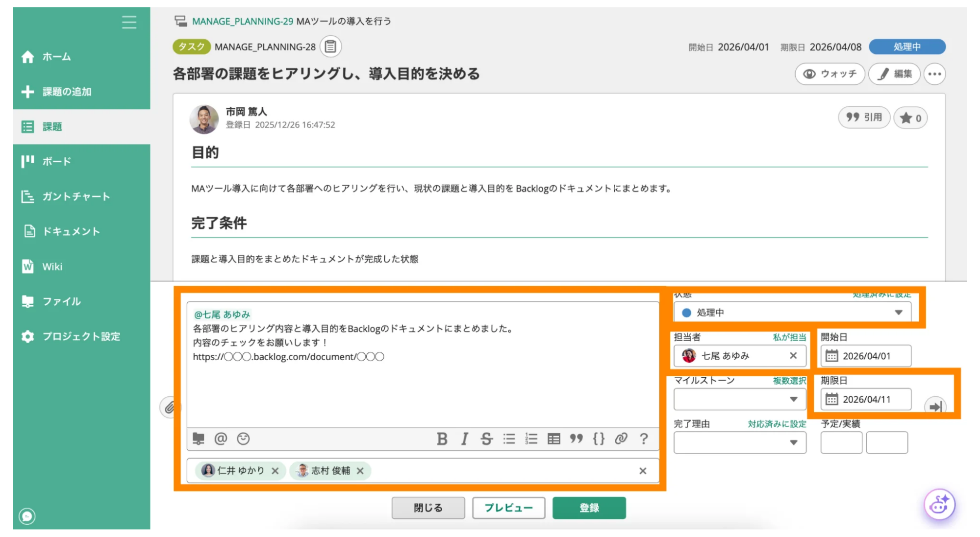Insert mention with @ icon
The height and width of the screenshot is (537, 980).
221,439
